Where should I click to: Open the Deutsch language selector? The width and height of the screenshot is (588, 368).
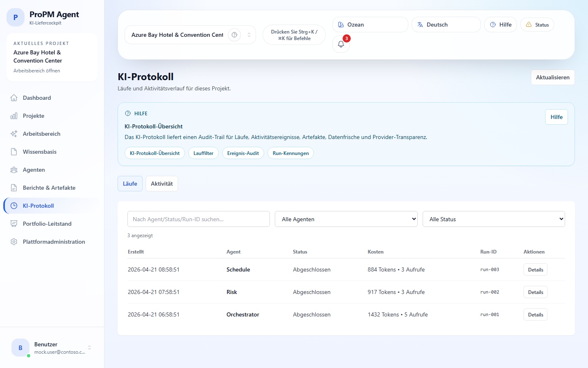pyautogui.click(x=446, y=25)
